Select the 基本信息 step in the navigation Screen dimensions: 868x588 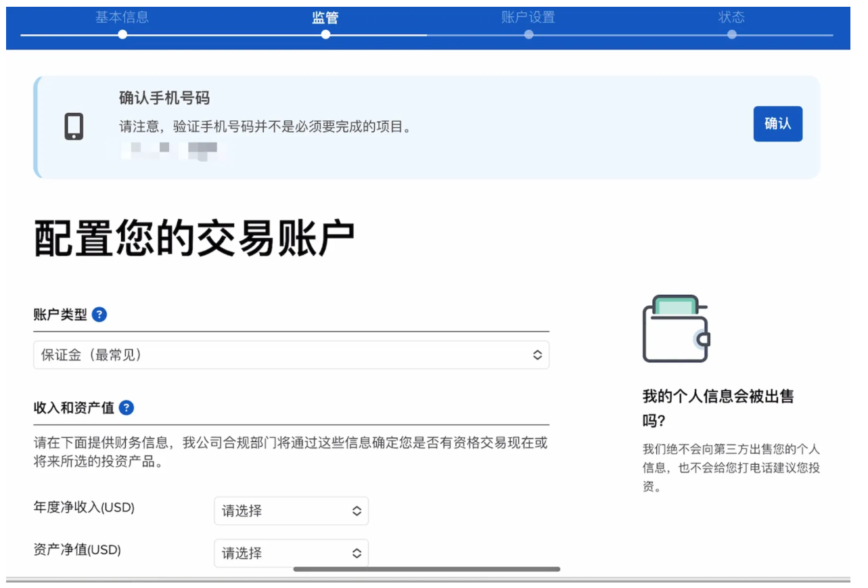click(x=122, y=18)
